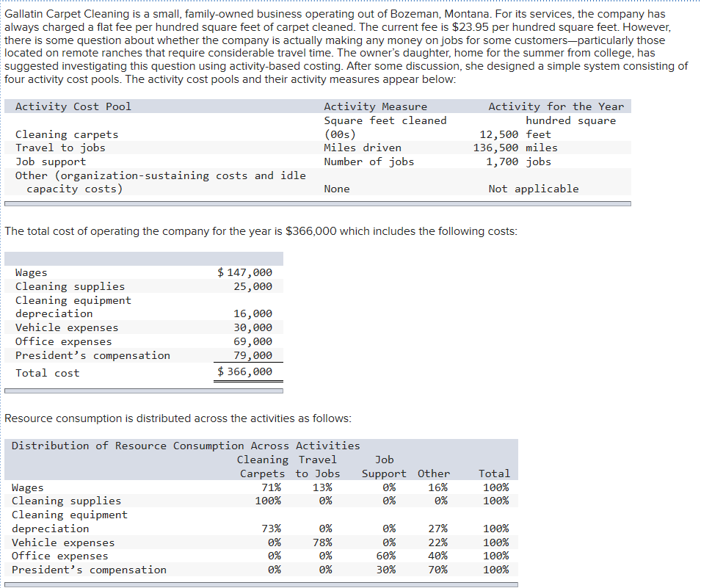Select the "1,700 jobs" value
701x588 pixels.
point(519,161)
